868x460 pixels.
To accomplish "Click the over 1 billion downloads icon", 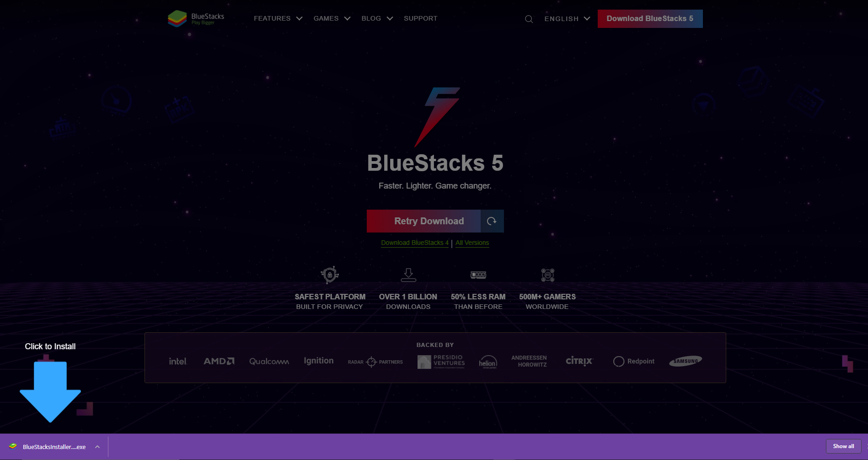I will 408,275.
